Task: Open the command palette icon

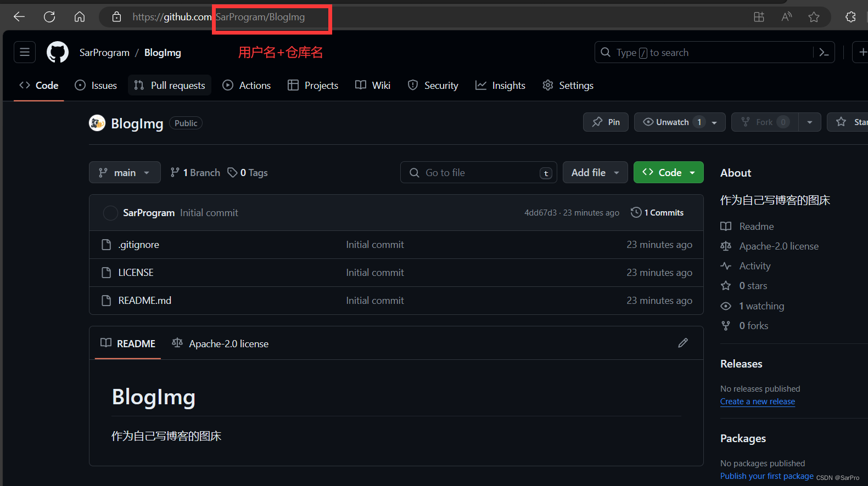Action: coord(824,52)
